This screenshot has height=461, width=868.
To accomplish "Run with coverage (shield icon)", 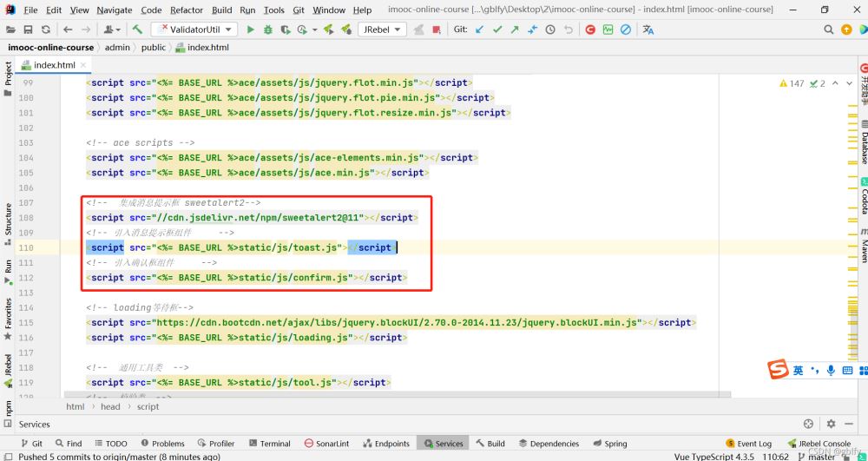I will pos(285,30).
